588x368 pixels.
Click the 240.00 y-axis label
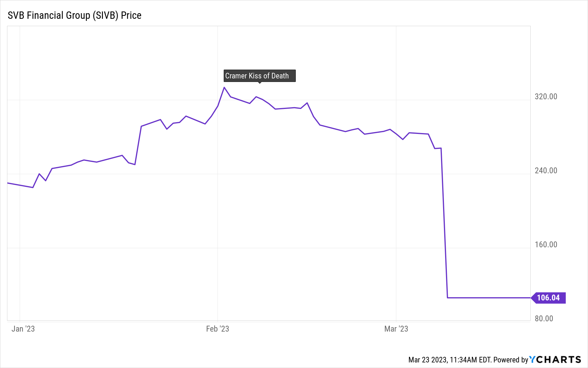tap(546, 171)
